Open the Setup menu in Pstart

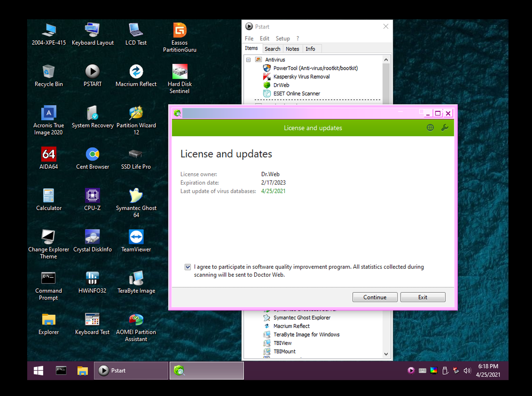pos(283,38)
